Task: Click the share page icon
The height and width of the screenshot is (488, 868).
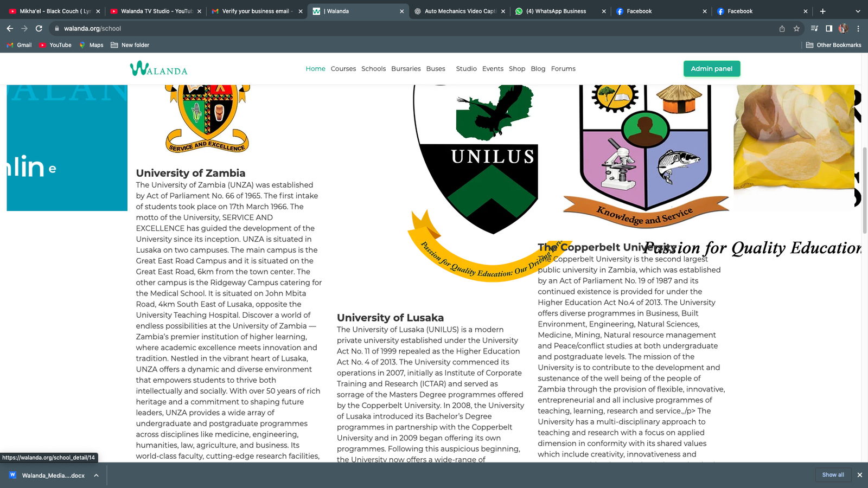Action: tap(782, 29)
